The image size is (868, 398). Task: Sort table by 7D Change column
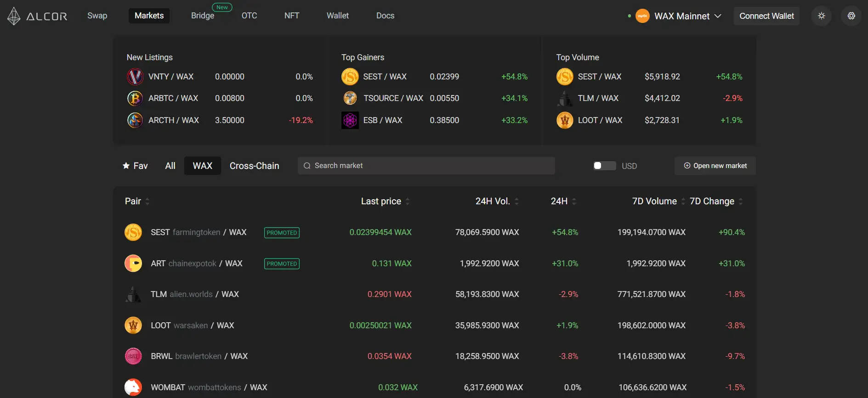click(x=716, y=201)
